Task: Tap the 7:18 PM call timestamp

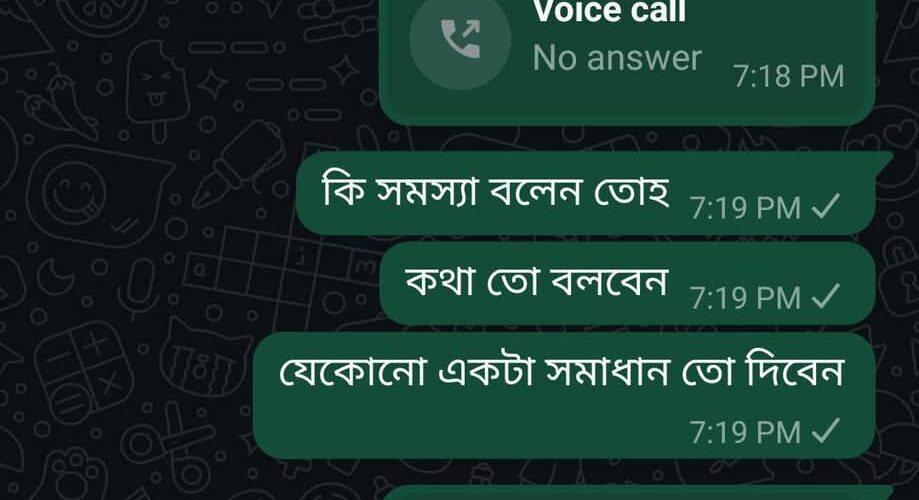Action: (789, 76)
